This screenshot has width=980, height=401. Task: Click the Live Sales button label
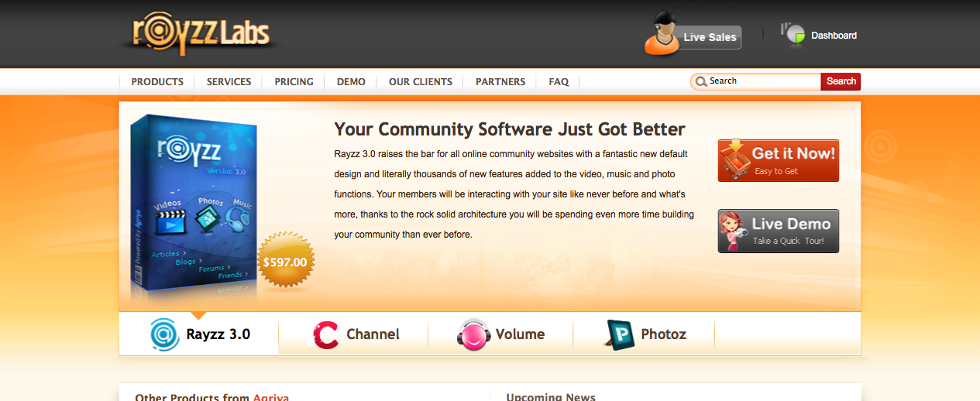coord(710,37)
